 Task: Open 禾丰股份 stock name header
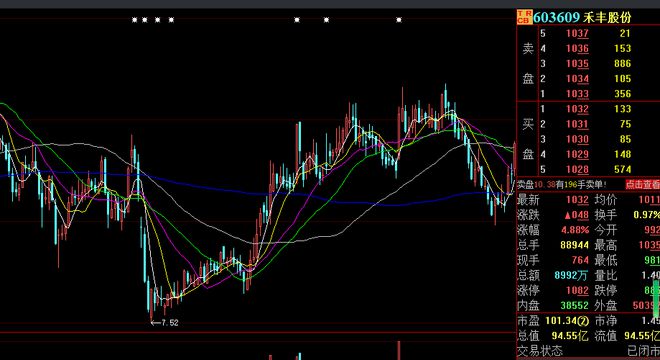607,18
